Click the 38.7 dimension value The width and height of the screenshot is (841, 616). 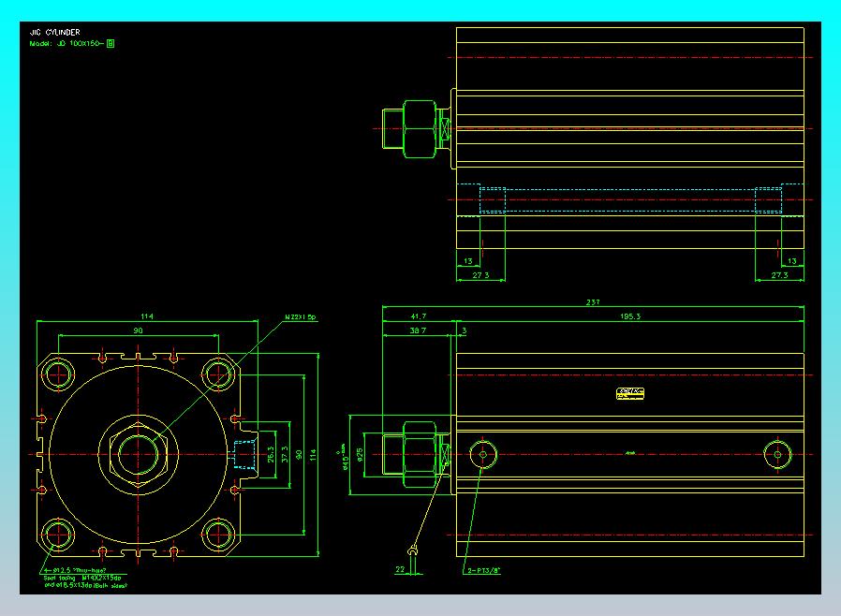pyautogui.click(x=418, y=330)
